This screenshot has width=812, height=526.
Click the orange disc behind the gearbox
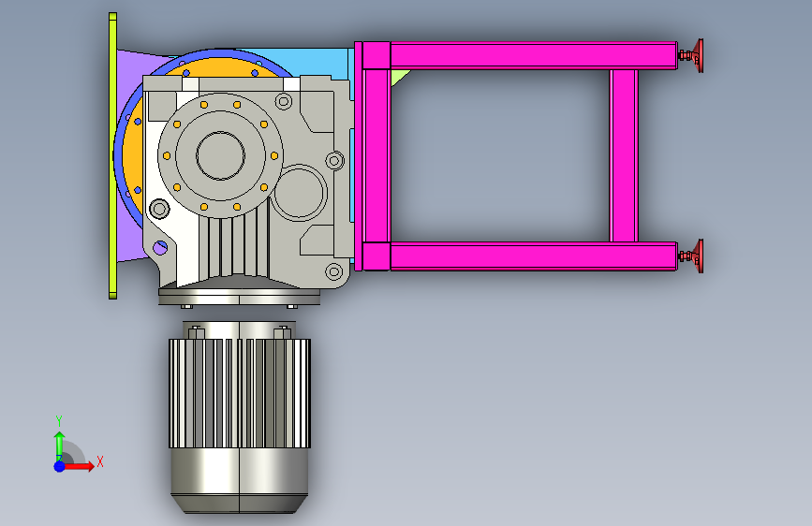point(133,155)
